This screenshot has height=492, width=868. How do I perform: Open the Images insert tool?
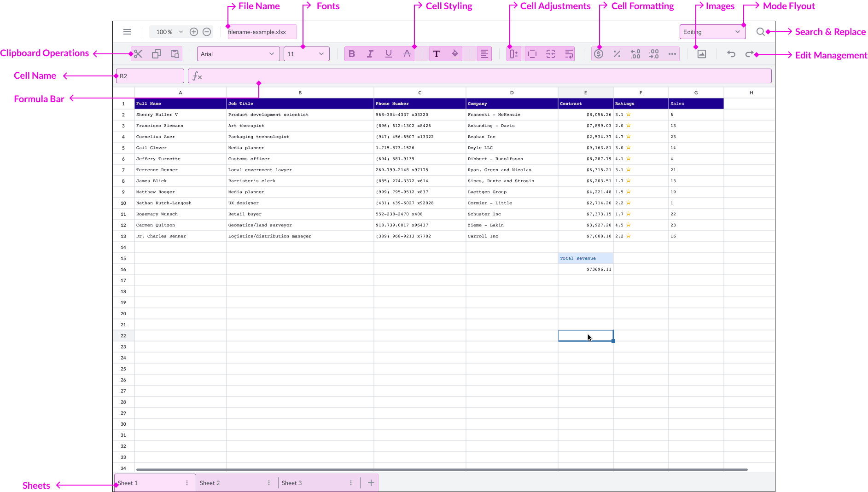701,54
